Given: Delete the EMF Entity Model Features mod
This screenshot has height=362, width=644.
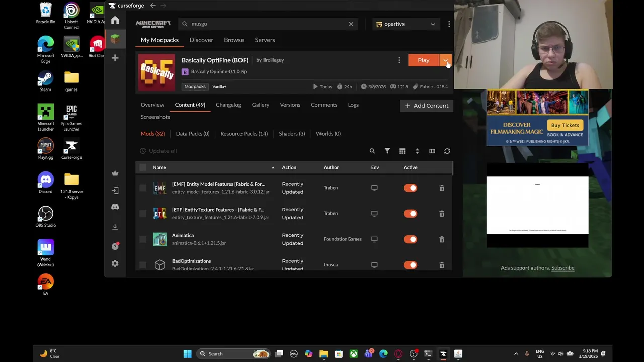Looking at the screenshot, I should click(442, 188).
